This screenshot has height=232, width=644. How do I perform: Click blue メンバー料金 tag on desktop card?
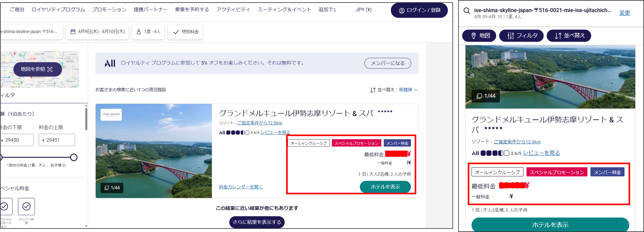click(x=397, y=143)
